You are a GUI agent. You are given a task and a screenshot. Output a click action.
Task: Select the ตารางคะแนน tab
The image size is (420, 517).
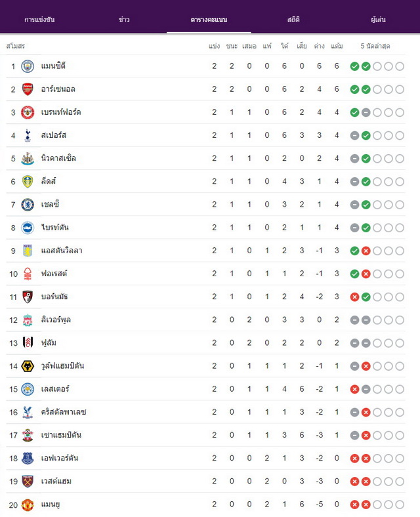tap(209, 20)
